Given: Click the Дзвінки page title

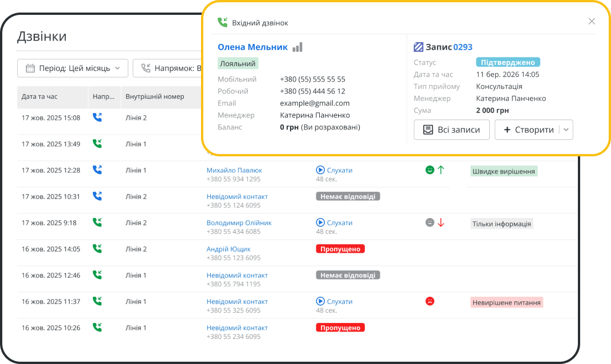Looking at the screenshot, I should (x=42, y=36).
